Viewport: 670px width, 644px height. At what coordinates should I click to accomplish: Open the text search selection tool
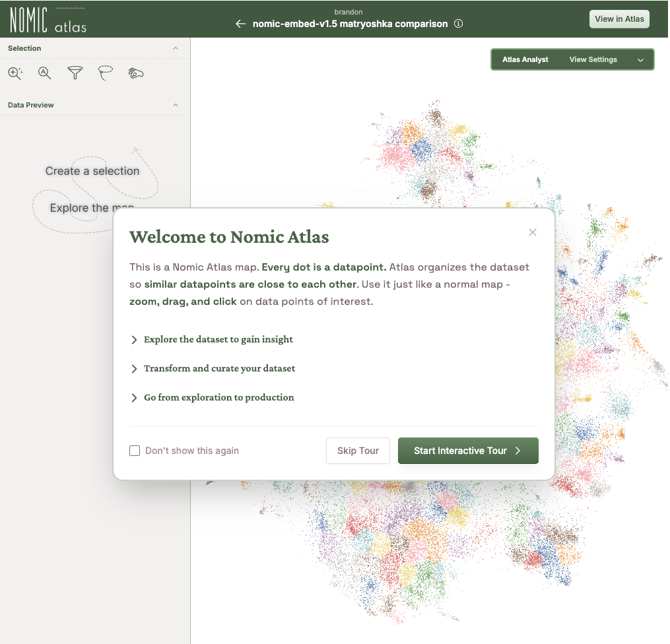44,73
